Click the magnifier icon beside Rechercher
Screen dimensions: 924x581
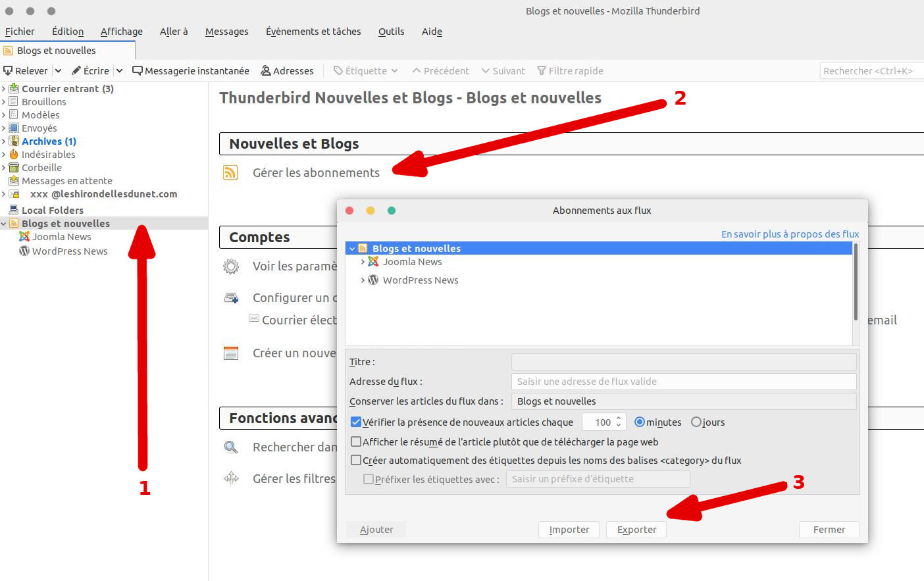(231, 447)
